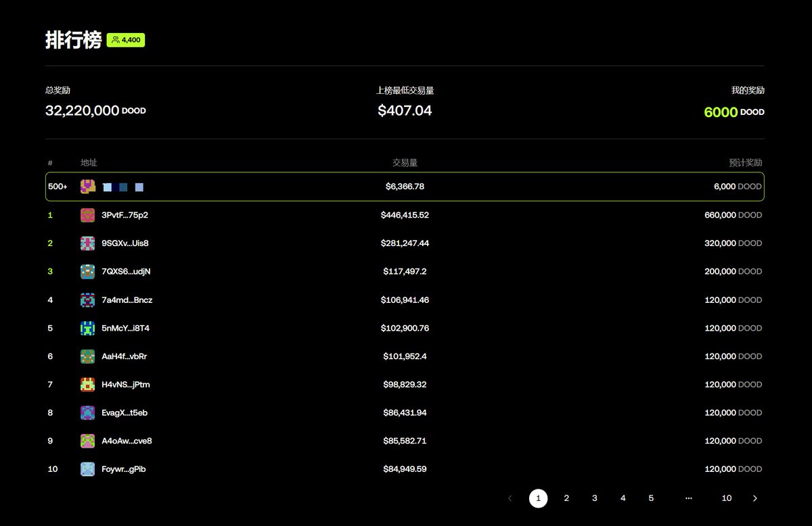The height and width of the screenshot is (526, 812).
Task: Click the avatar icon for H4vNS...jPtm
Action: click(x=87, y=385)
